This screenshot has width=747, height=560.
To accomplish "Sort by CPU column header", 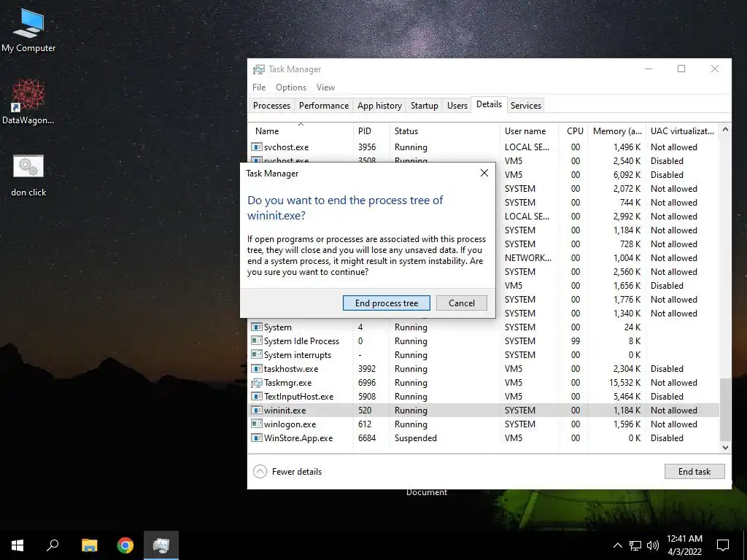I will 573,131.
